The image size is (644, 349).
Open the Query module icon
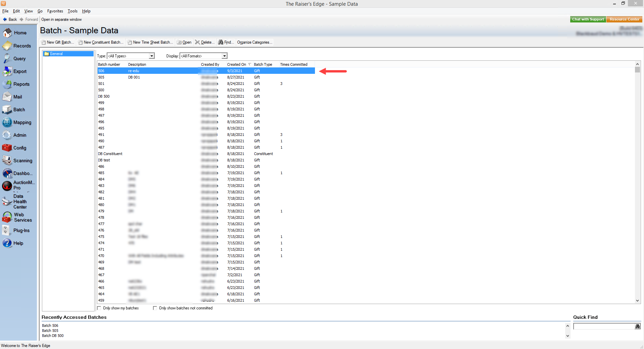coord(7,59)
